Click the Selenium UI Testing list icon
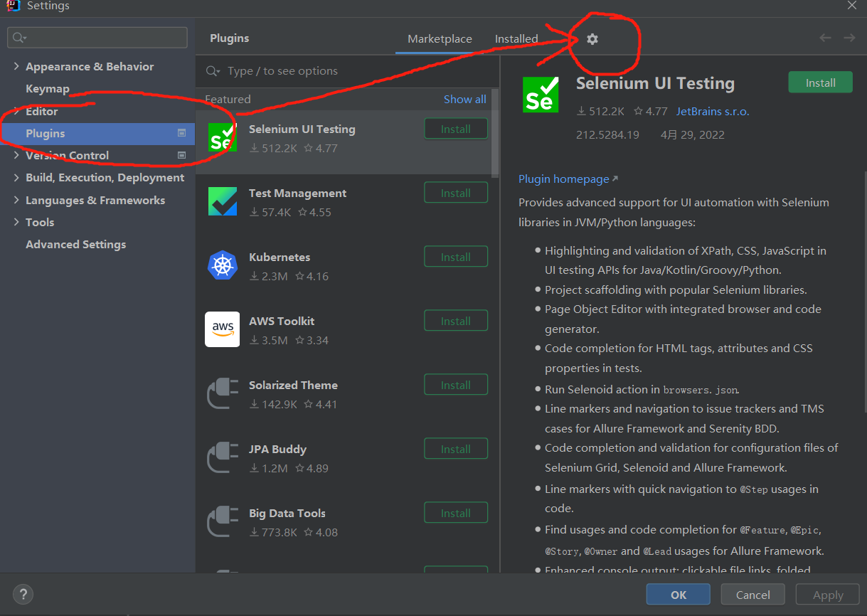The height and width of the screenshot is (616, 867). [x=222, y=137]
